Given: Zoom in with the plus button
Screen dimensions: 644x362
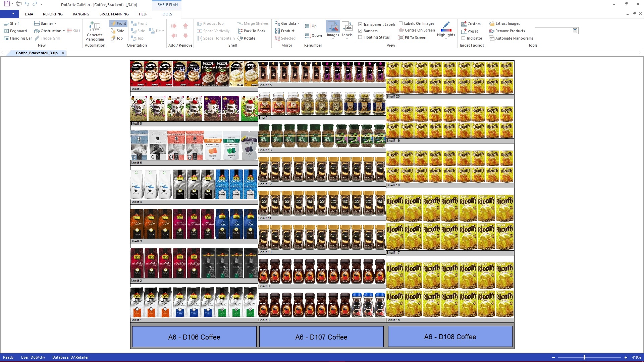Looking at the screenshot, I should point(626,358).
